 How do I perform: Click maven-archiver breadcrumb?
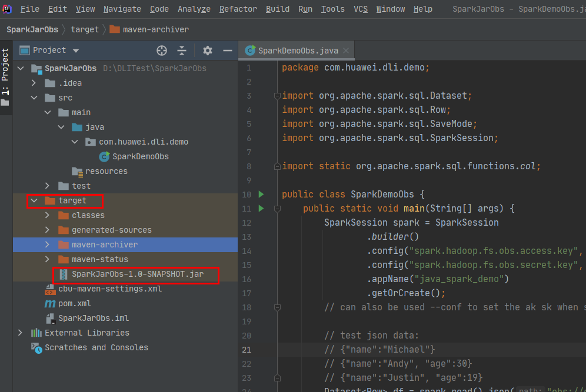point(155,29)
